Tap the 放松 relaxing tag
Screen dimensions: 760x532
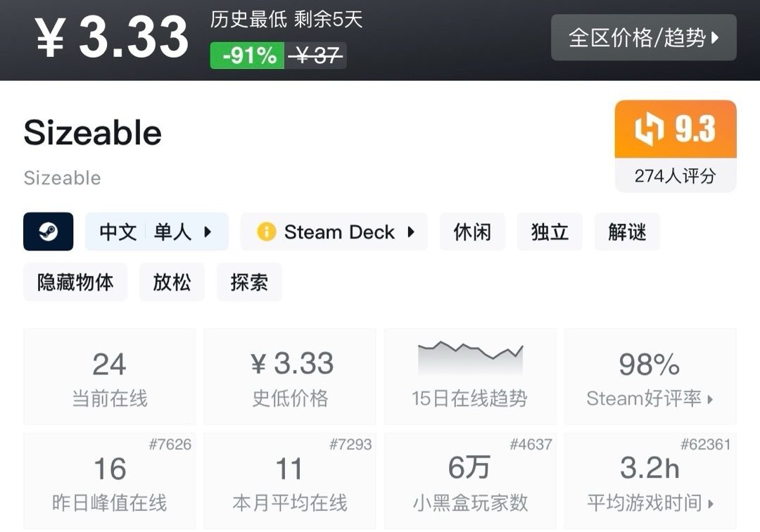tap(172, 282)
